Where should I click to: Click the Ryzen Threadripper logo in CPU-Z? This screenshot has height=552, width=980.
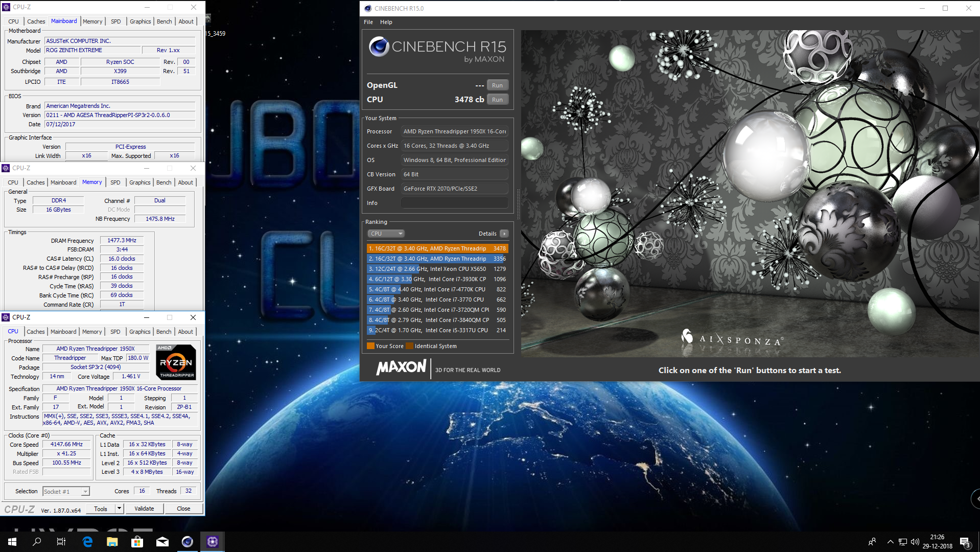(176, 362)
